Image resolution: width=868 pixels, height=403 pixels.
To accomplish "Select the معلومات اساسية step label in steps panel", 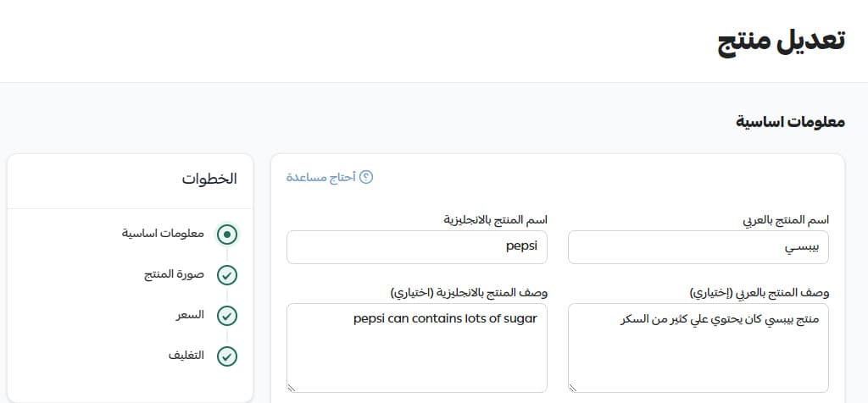I will (x=163, y=234).
